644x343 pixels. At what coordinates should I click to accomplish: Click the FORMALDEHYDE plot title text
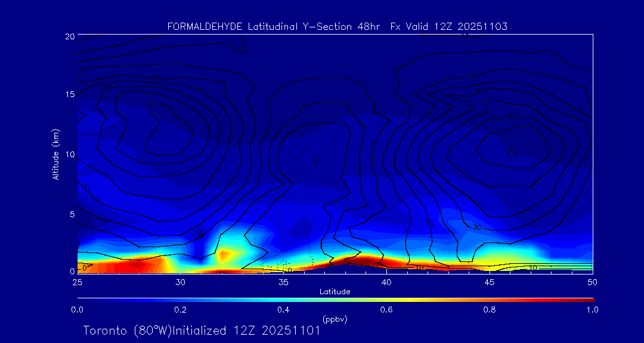(338, 27)
